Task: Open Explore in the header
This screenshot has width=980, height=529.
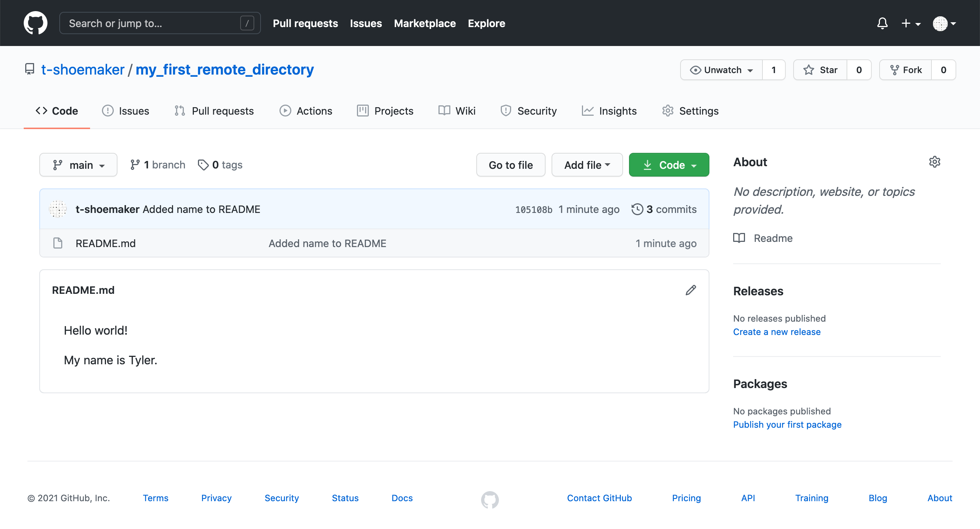Action: [x=486, y=23]
